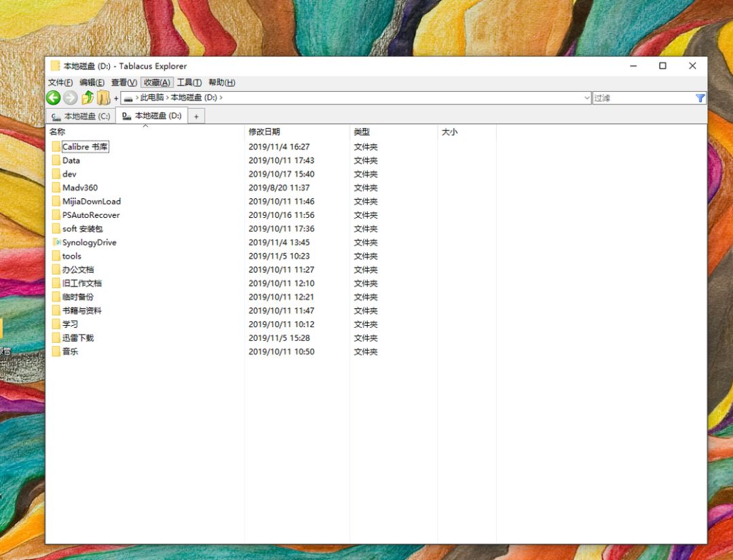This screenshot has width=733, height=560.
Task: Click the two-folders icon in toolbar
Action: [103, 98]
